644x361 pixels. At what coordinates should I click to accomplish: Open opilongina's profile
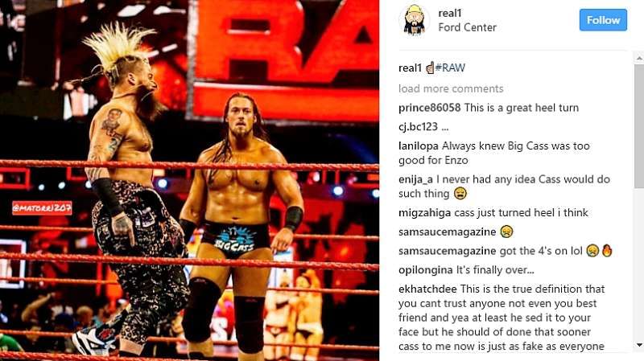coord(426,270)
